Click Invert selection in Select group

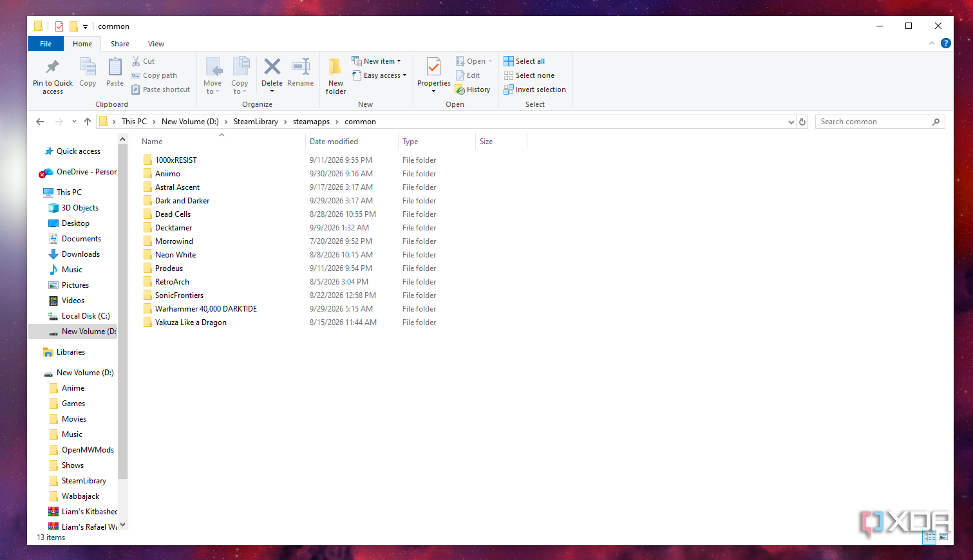tap(534, 89)
